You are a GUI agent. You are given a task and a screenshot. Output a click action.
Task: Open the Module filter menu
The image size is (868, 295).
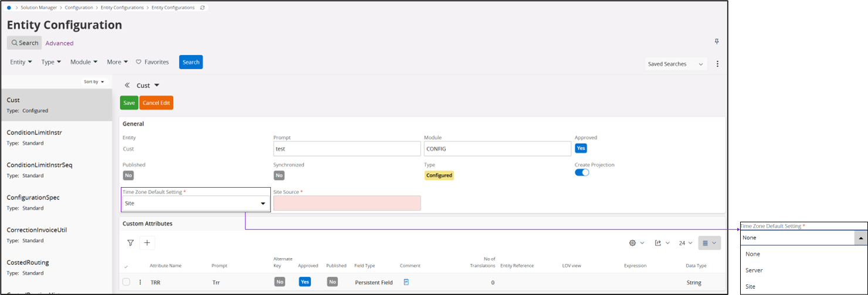[x=84, y=62]
